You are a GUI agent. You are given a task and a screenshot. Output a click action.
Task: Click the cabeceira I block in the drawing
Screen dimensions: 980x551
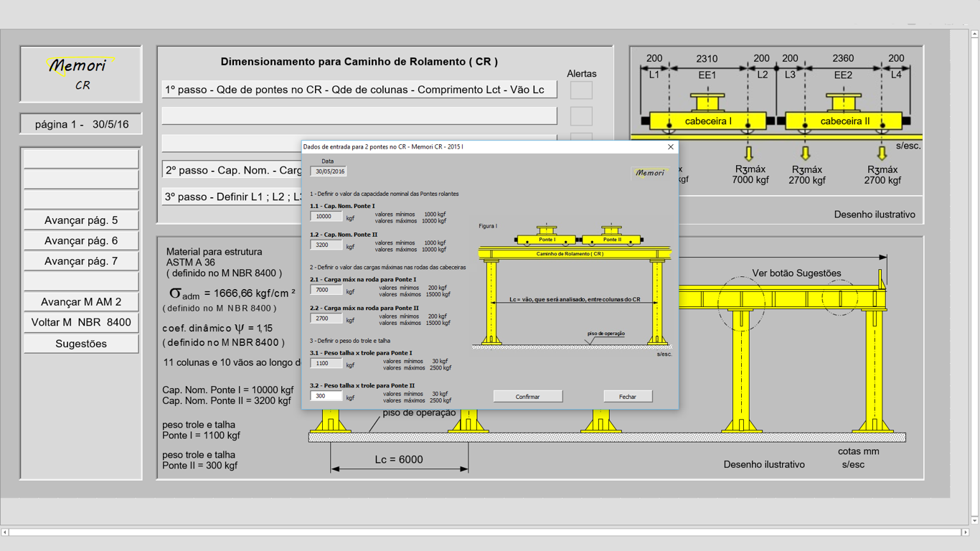click(x=708, y=121)
